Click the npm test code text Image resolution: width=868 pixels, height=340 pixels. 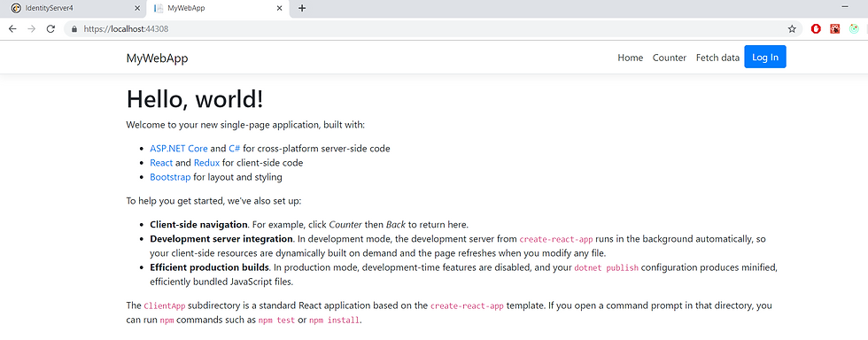click(x=276, y=320)
